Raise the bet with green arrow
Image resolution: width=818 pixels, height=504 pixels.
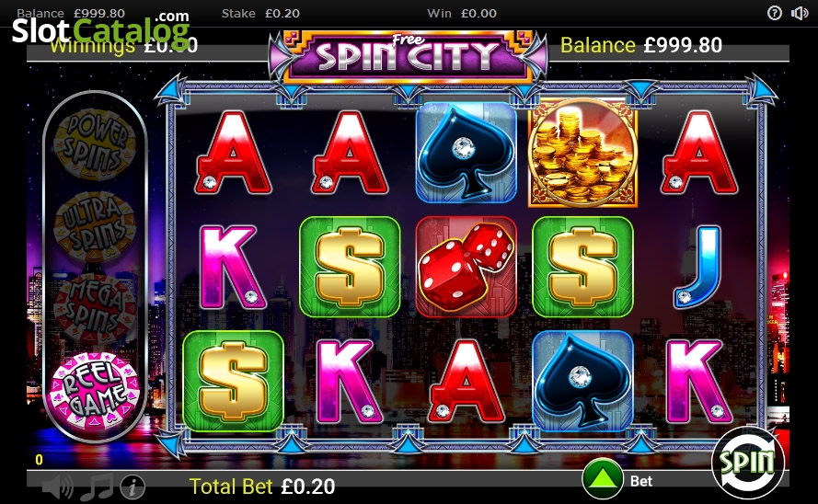(x=603, y=479)
